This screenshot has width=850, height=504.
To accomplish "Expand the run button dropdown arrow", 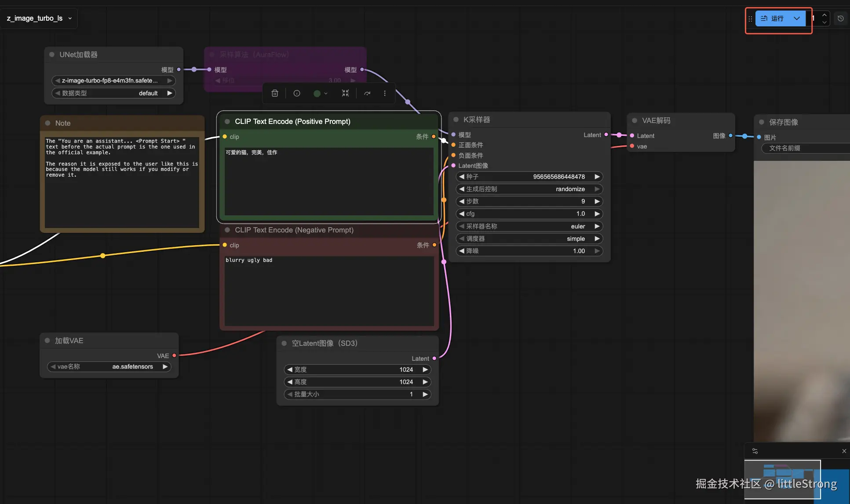I will 797,18.
